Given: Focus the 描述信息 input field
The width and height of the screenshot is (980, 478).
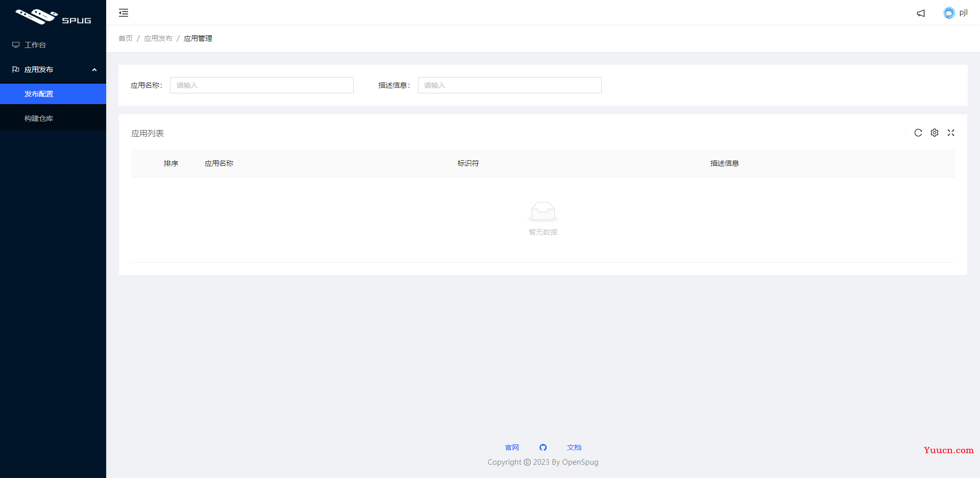Looking at the screenshot, I should coord(510,85).
